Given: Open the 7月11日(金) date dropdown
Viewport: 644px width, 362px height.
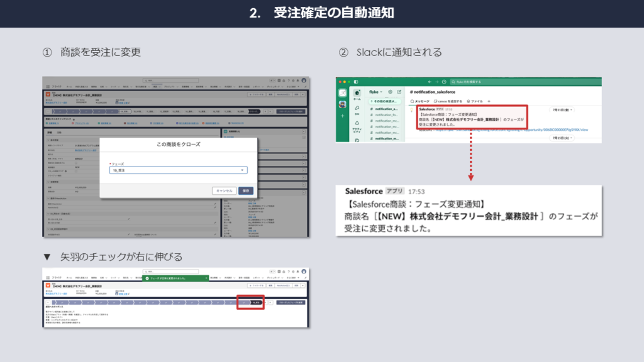Looking at the screenshot, I should pos(562,109).
